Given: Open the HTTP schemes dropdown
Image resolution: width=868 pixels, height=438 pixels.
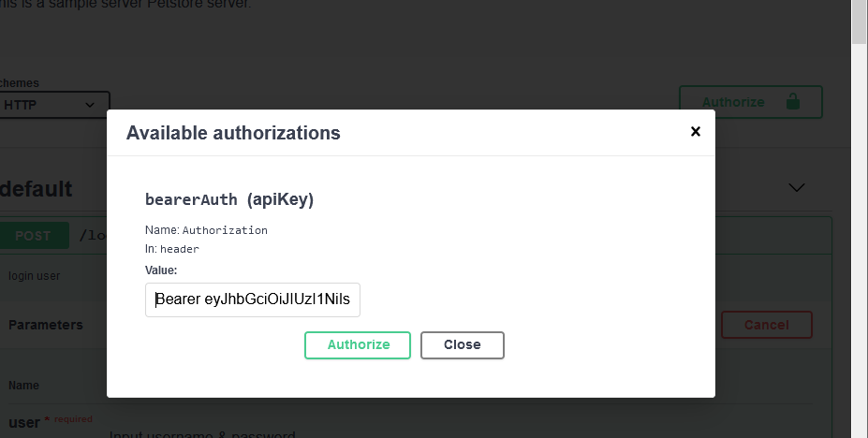Looking at the screenshot, I should tap(54, 105).
